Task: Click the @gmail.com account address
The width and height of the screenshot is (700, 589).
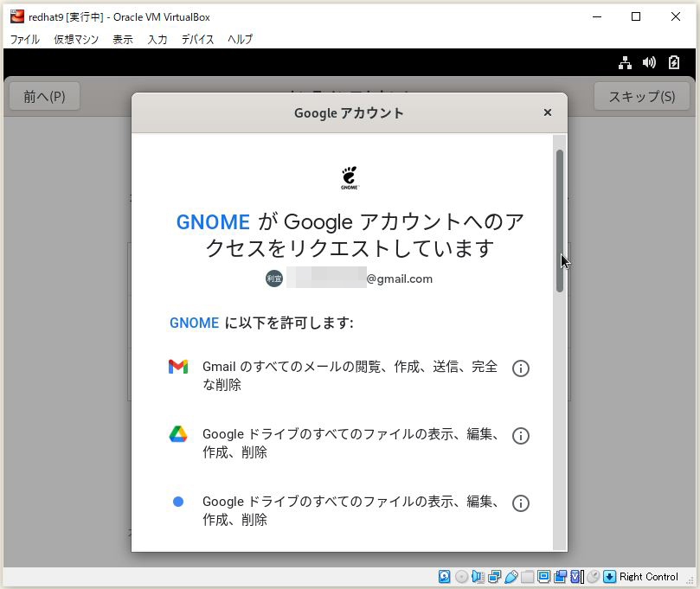Action: (399, 278)
